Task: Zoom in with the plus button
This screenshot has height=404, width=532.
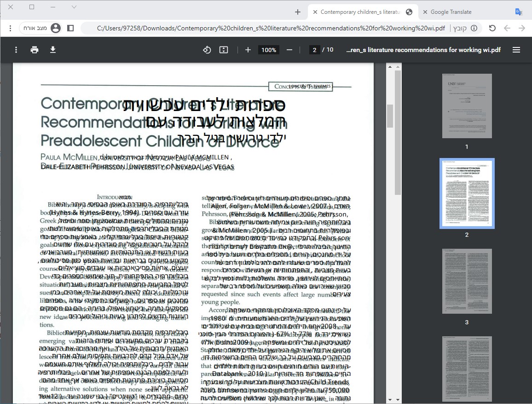Action: pos(248,50)
